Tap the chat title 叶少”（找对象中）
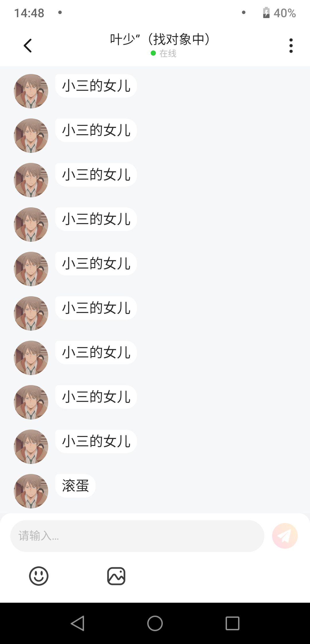The height and width of the screenshot is (644, 310). (160, 39)
